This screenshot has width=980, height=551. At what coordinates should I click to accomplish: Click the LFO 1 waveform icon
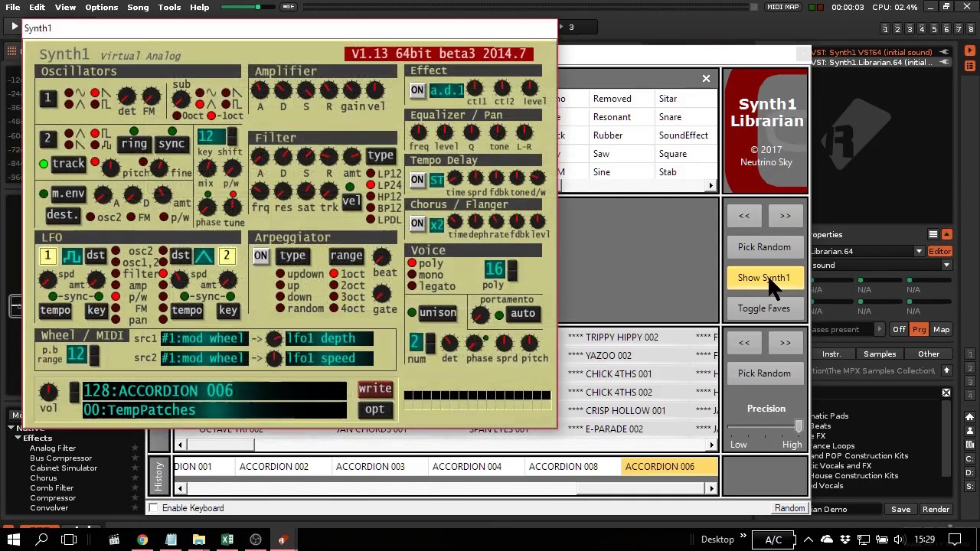72,256
